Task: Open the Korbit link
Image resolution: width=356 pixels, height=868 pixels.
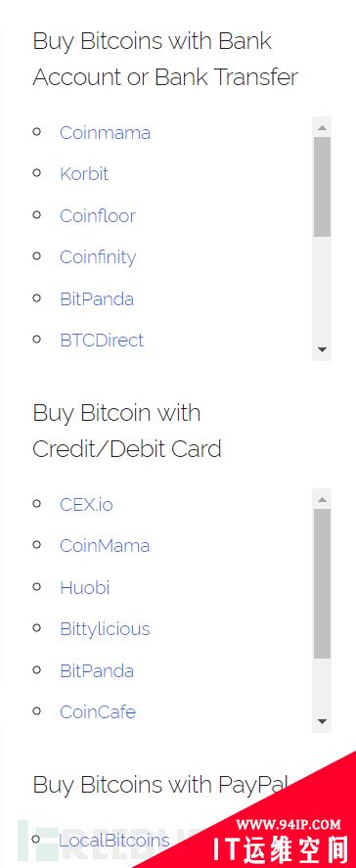Action: coord(84,174)
